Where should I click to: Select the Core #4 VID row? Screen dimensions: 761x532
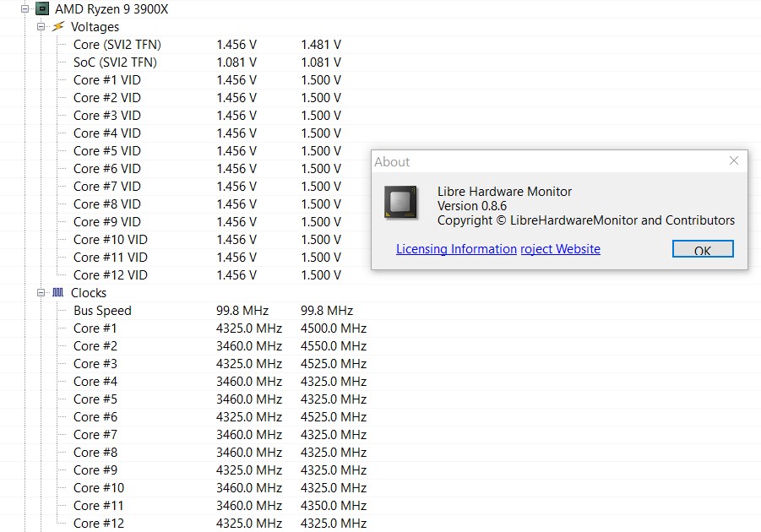(x=207, y=133)
